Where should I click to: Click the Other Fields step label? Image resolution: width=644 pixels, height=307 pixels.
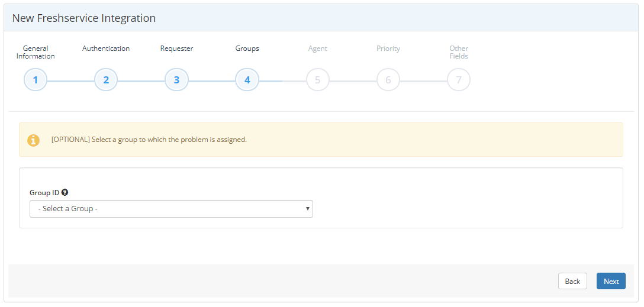pos(459,52)
